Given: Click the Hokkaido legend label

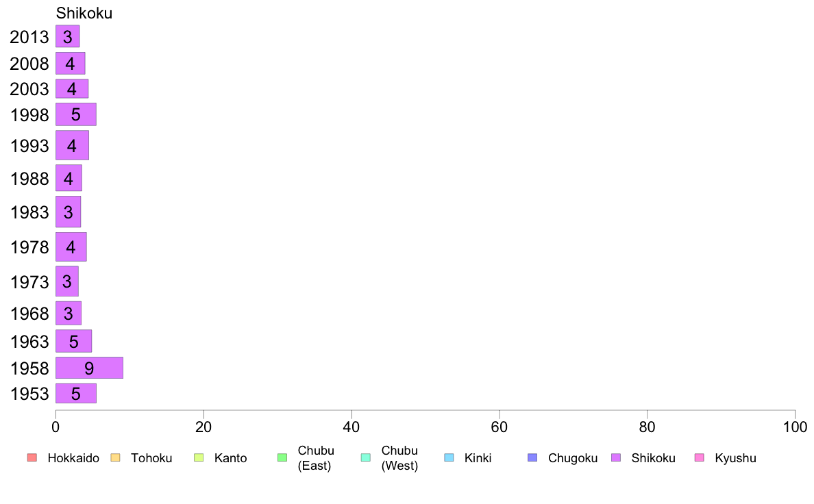Looking at the screenshot, I should 73,458.
